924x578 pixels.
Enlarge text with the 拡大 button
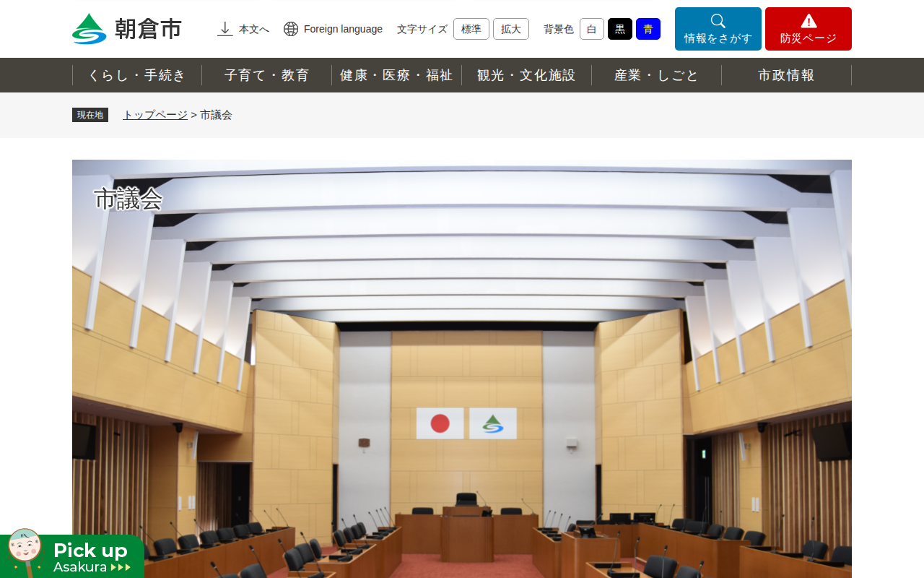point(511,29)
